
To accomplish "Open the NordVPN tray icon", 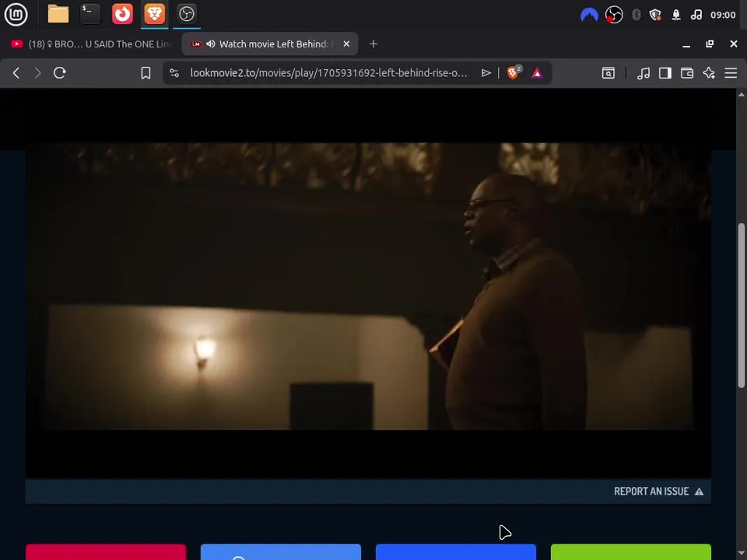I will pyautogui.click(x=589, y=15).
